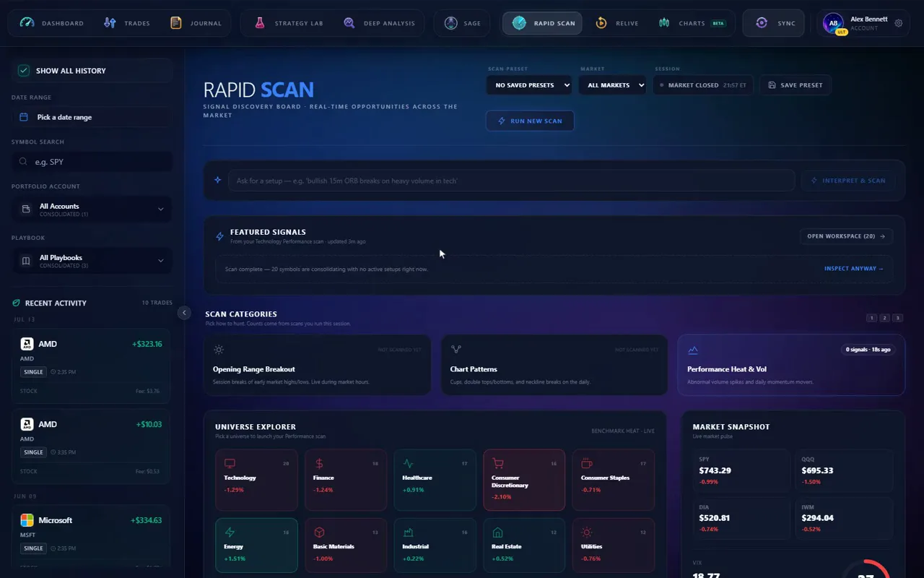Open account settings gear icon
This screenshot has height=578, width=924.
899,23
